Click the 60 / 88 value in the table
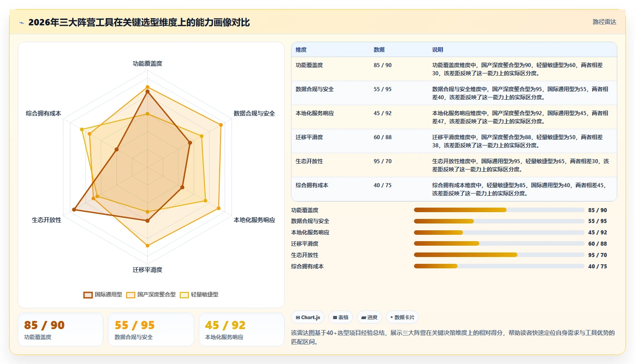This screenshot has height=364, width=635. click(x=383, y=137)
